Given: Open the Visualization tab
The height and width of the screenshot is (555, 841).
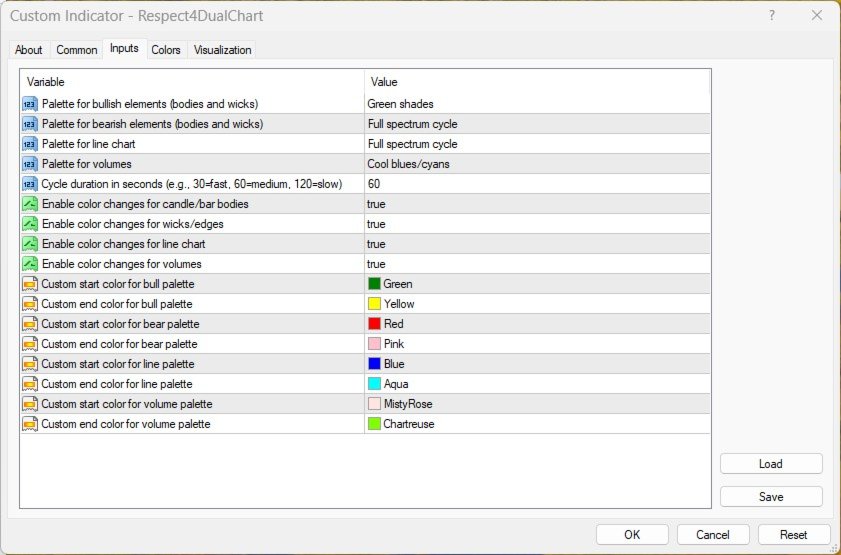Looking at the screenshot, I should (222, 50).
